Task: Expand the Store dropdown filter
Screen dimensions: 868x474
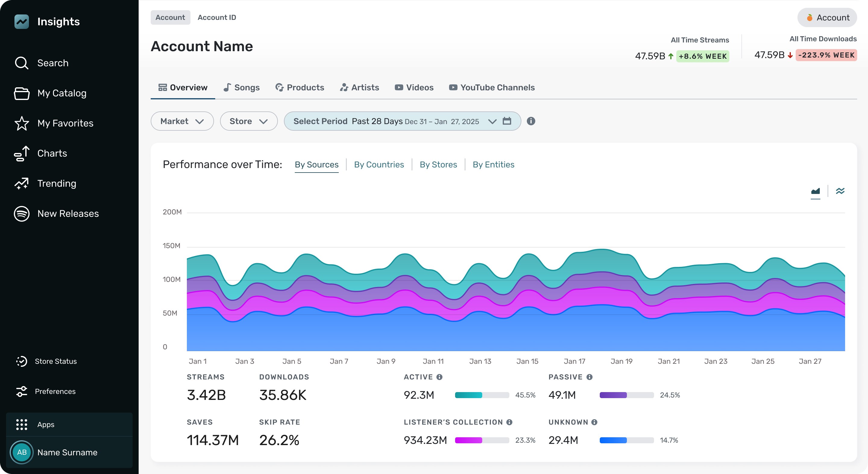Action: pos(248,121)
